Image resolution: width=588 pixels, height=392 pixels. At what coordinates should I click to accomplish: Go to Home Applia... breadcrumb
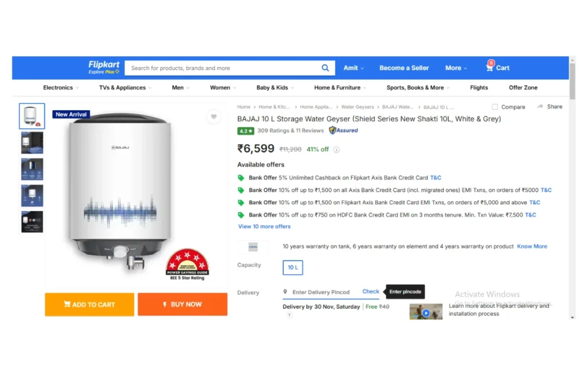(316, 107)
